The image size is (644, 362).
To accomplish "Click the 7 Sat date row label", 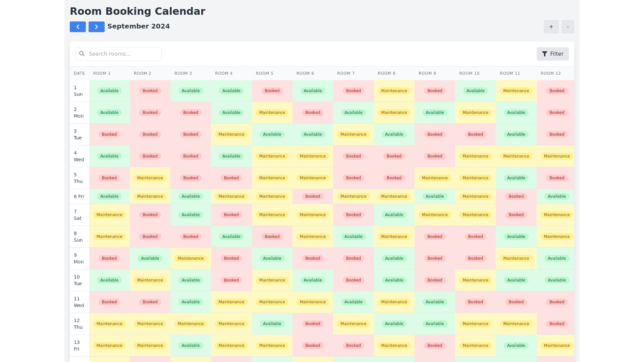I will point(78,215).
